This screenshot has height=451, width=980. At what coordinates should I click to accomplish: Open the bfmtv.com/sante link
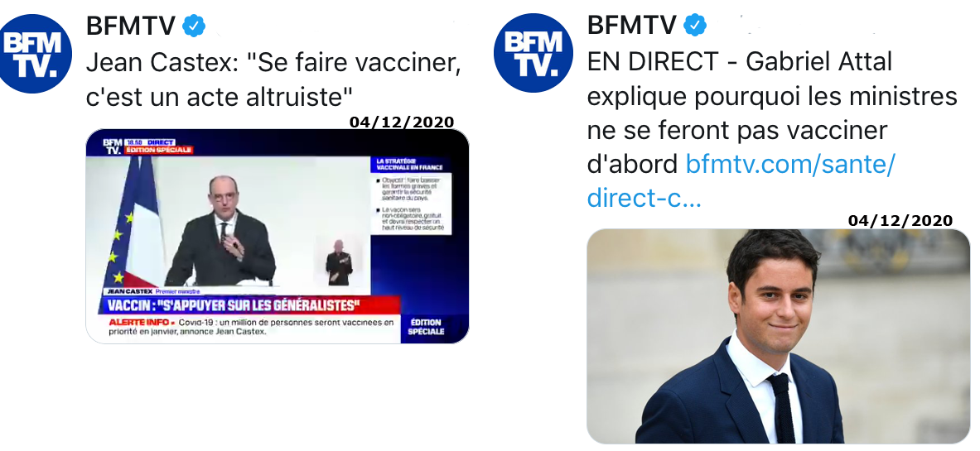(741, 181)
